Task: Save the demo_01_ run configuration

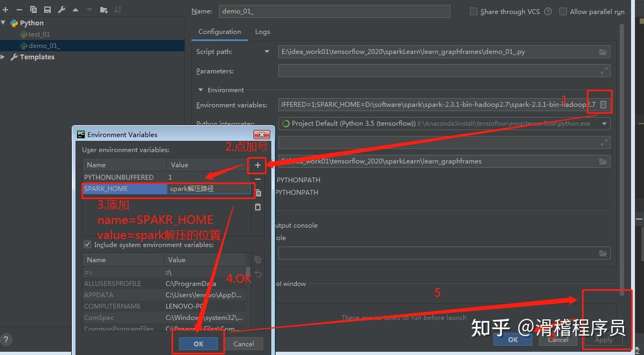Action: (x=47, y=9)
